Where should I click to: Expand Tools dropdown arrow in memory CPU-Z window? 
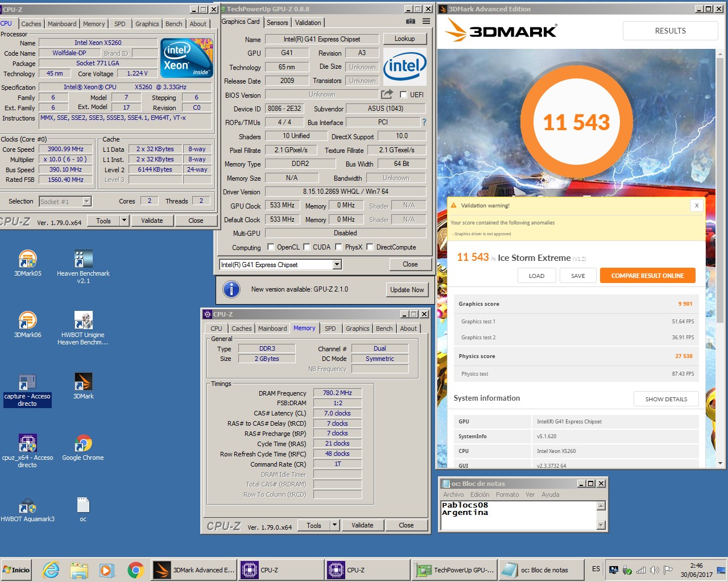[x=334, y=525]
